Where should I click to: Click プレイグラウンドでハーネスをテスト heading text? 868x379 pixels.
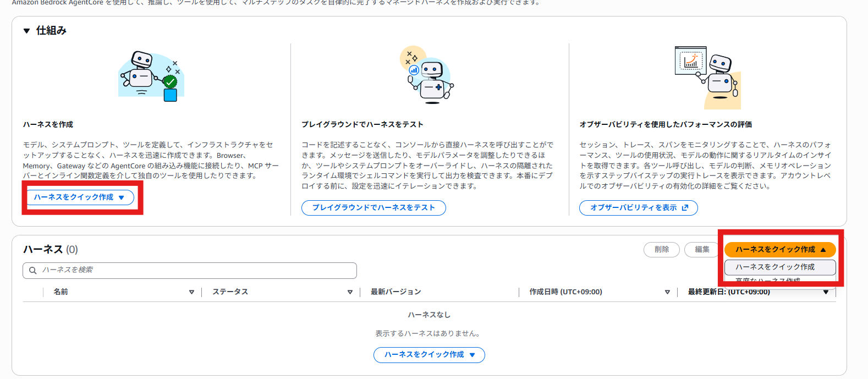click(x=362, y=124)
